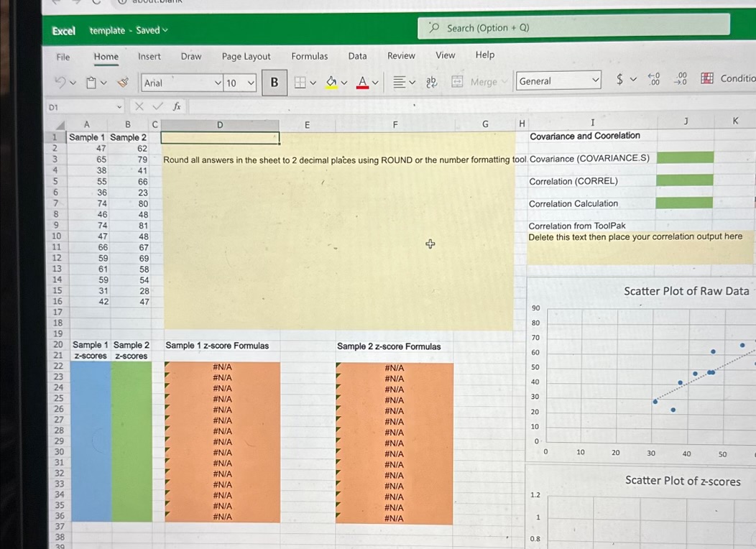Apply the red Font Color icon
Image resolution: width=756 pixels, height=549 pixels.
tap(363, 83)
